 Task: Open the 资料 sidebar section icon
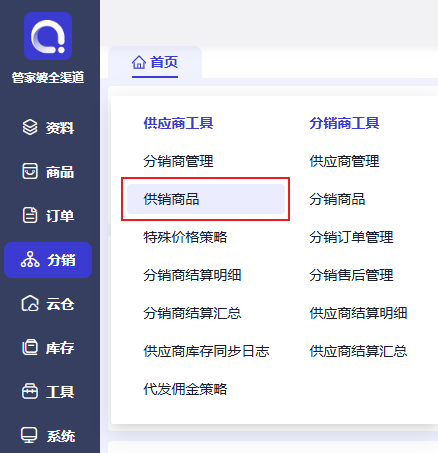[x=30, y=127]
